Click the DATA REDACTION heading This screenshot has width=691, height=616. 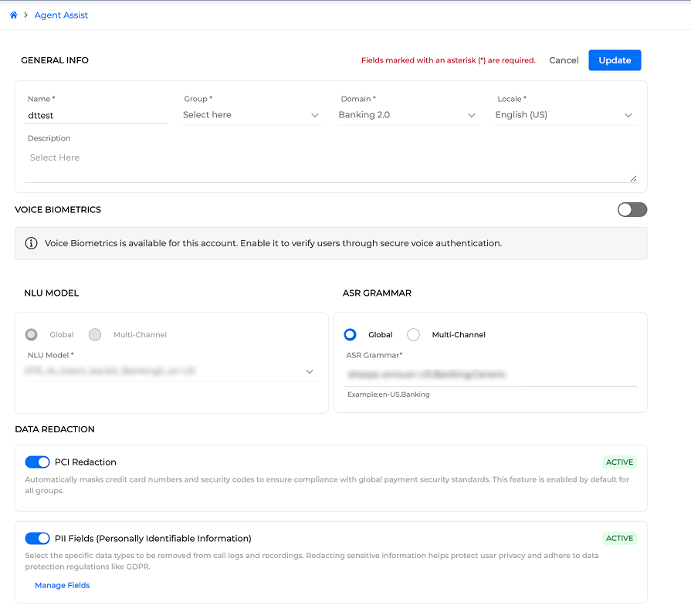click(x=55, y=429)
